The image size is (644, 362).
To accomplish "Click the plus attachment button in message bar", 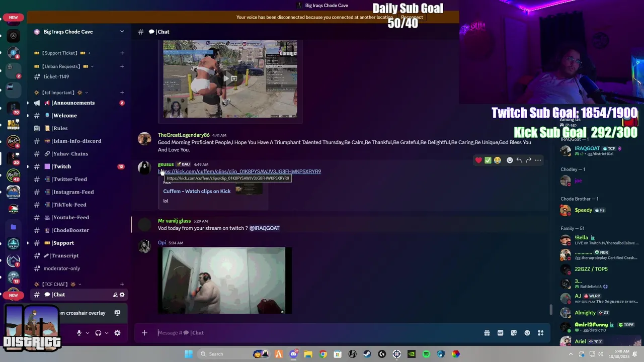I will (x=144, y=333).
